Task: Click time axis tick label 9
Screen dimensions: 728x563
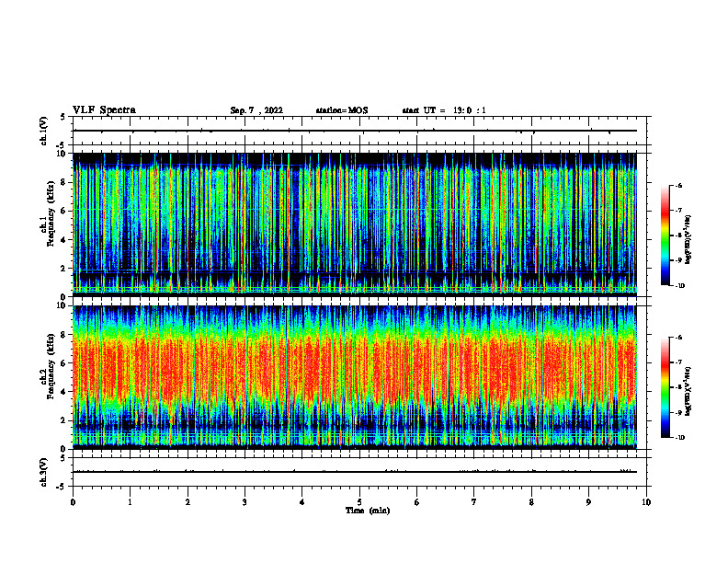Action: [x=588, y=502]
